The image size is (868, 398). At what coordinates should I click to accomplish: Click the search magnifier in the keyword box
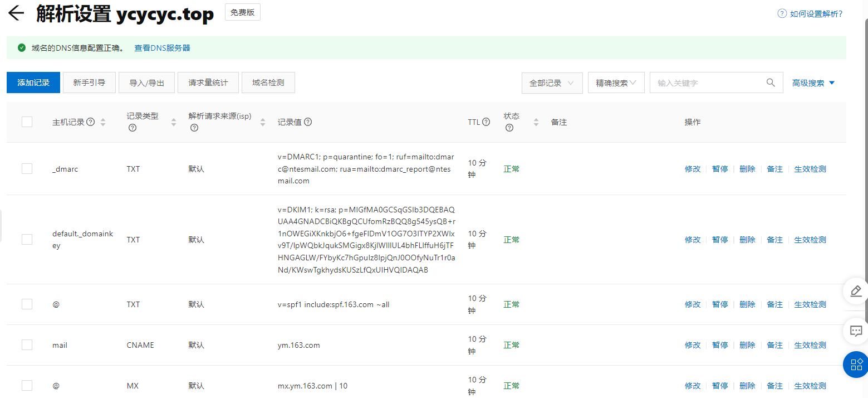pyautogui.click(x=771, y=82)
